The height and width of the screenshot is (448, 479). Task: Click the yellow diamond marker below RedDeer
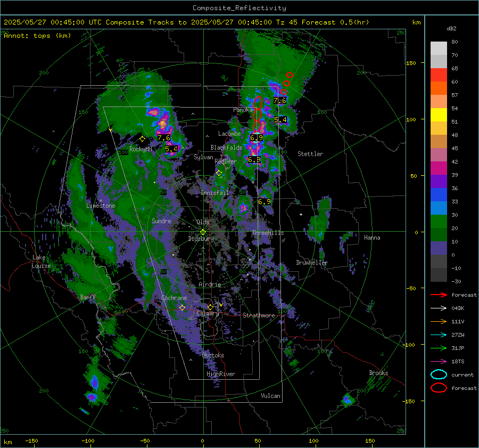219,173
